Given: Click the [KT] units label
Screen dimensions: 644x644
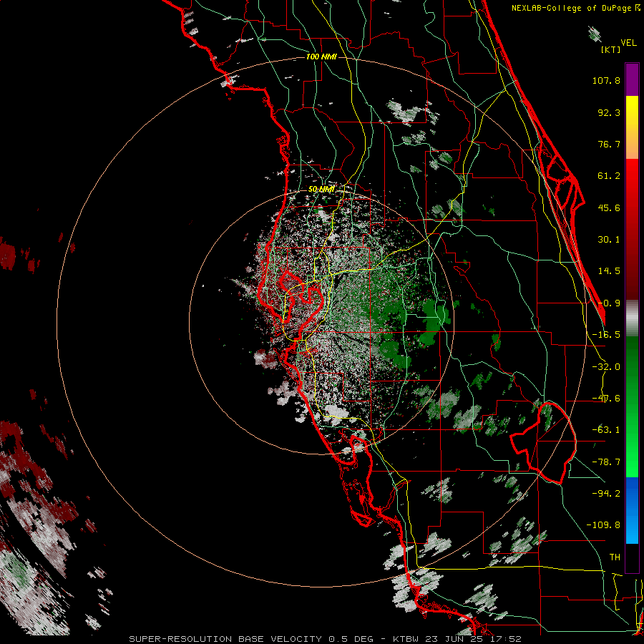Looking at the screenshot, I should (x=610, y=49).
